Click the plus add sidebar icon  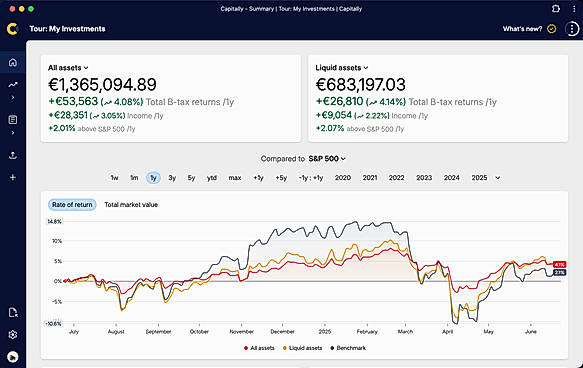click(x=13, y=177)
